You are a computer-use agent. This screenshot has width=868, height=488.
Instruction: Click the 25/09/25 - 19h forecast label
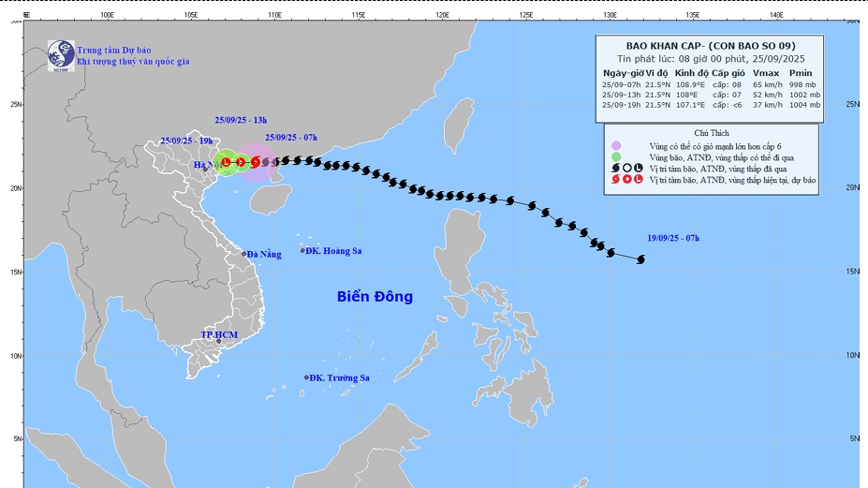[187, 139]
